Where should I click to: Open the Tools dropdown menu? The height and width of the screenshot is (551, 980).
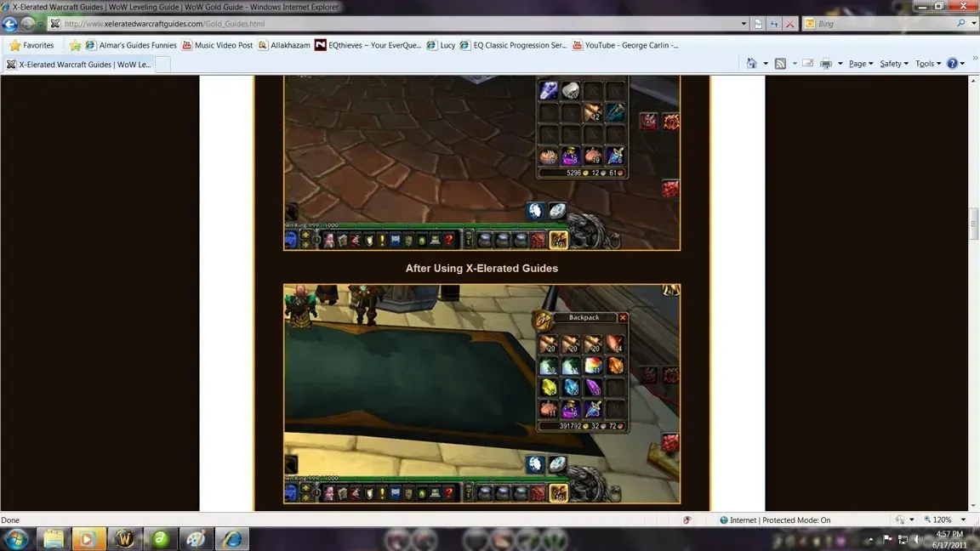click(927, 64)
